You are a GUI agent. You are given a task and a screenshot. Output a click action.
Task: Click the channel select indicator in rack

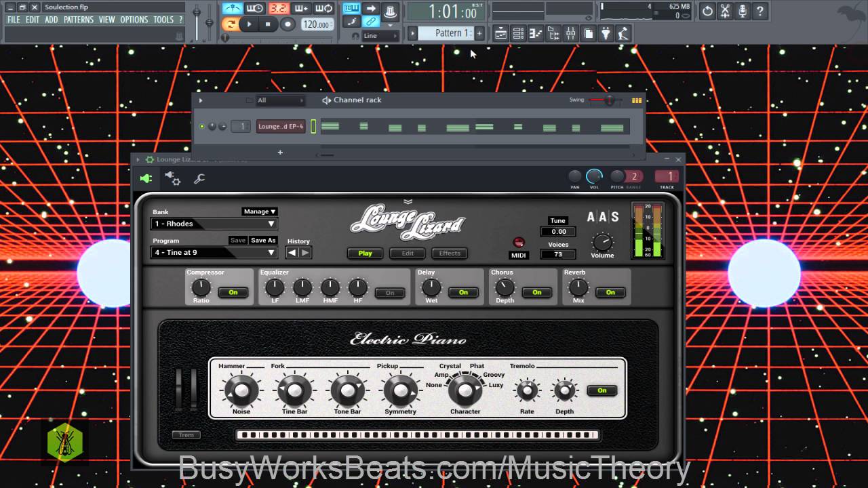point(313,127)
